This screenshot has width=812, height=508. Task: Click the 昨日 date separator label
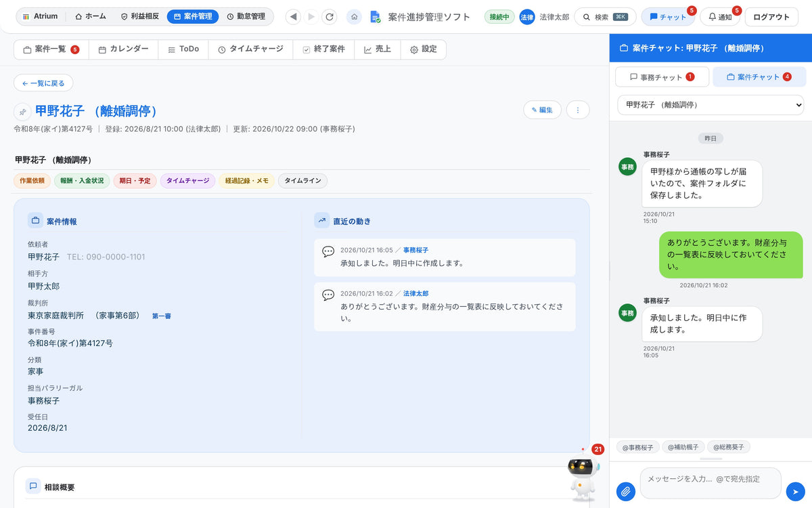tap(710, 138)
